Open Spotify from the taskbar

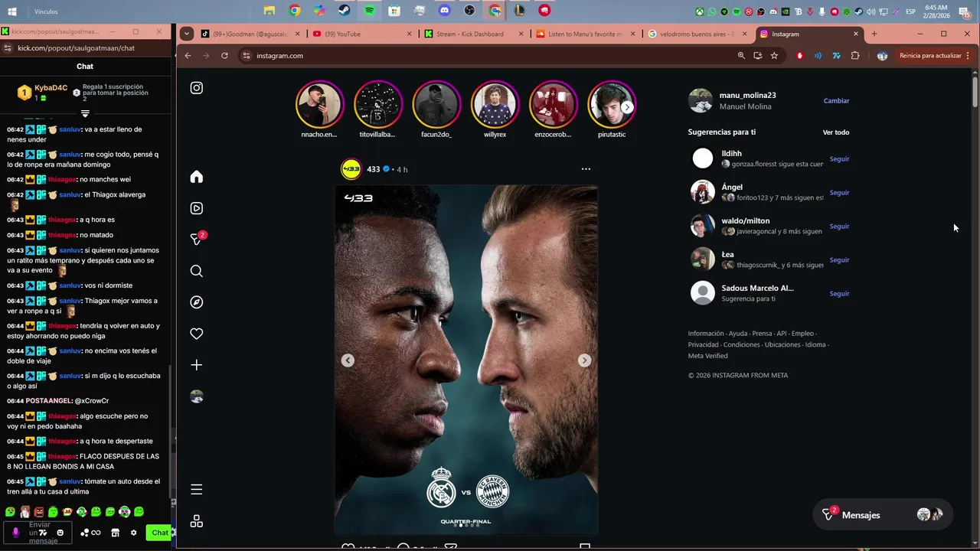(369, 11)
